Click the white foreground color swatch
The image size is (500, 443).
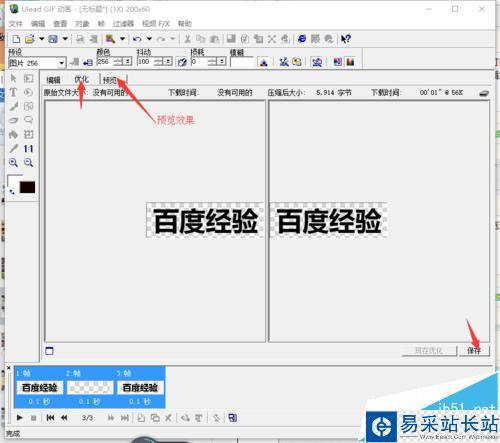pos(14,180)
